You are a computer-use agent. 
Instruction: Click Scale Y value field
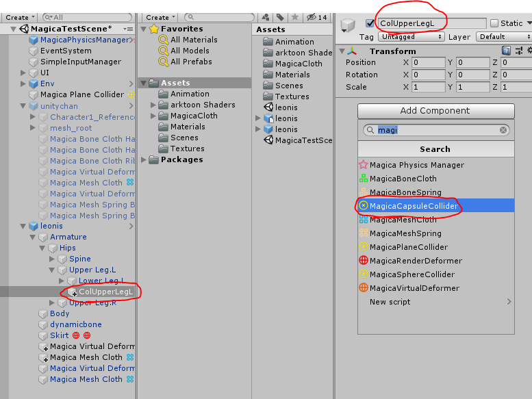point(472,87)
